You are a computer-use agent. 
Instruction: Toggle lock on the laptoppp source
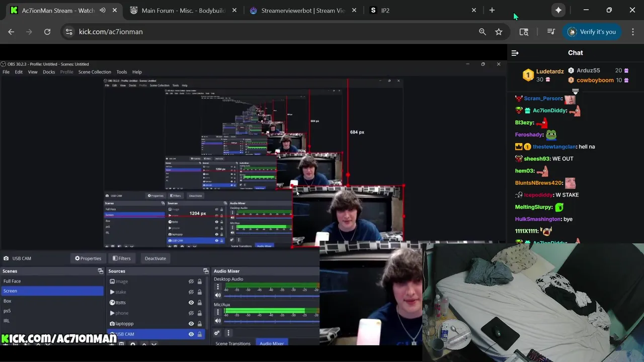point(200,324)
